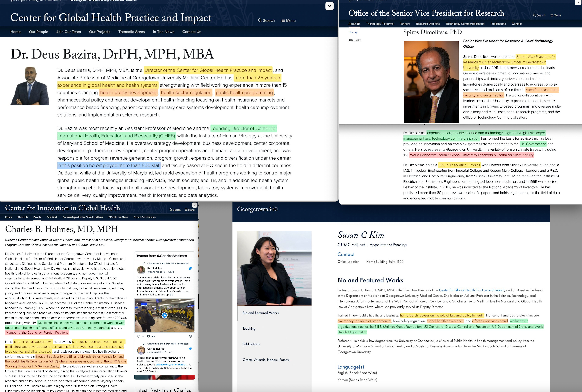Viewport: 582px width, 392px height.
Task: Open the info icon on Ben Phillips tweet
Action: [x=190, y=336]
